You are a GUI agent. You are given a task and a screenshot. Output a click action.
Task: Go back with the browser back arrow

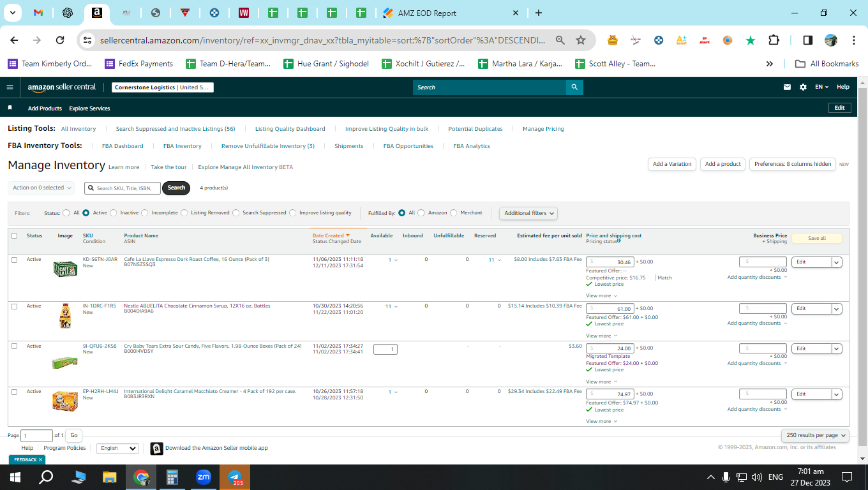[x=14, y=40]
